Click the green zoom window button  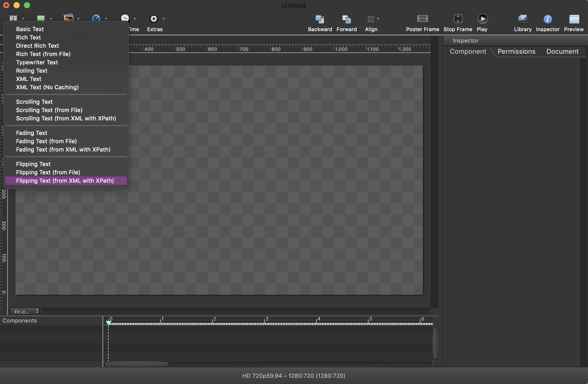[27, 5]
